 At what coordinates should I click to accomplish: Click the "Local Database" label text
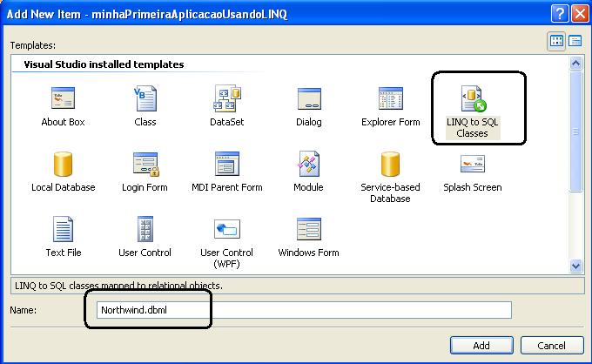[63, 187]
